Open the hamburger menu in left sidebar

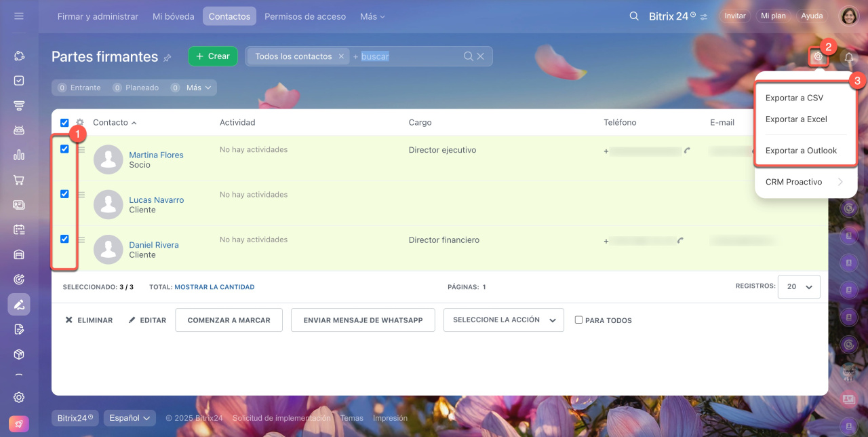coord(19,16)
